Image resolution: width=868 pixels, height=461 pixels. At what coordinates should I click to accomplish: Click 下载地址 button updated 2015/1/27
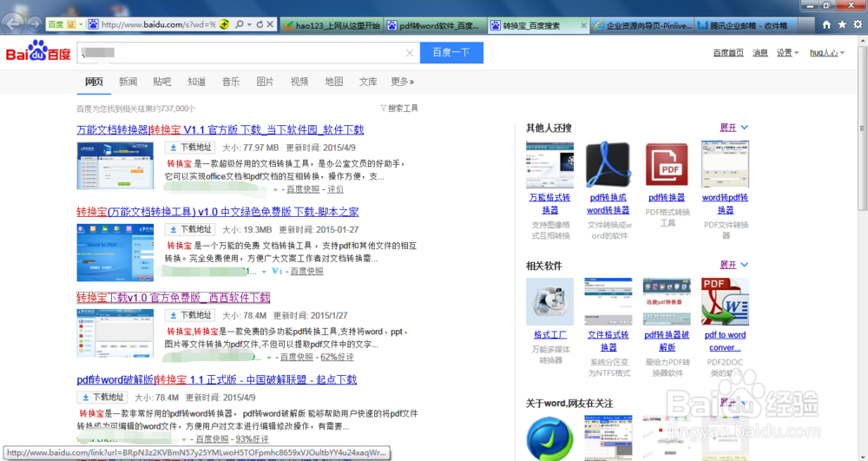point(190,315)
